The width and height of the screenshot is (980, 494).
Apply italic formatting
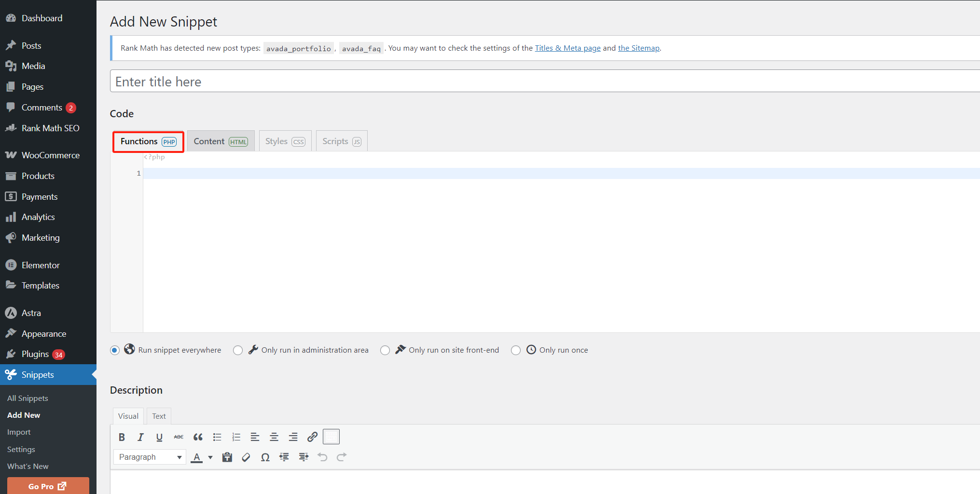140,437
